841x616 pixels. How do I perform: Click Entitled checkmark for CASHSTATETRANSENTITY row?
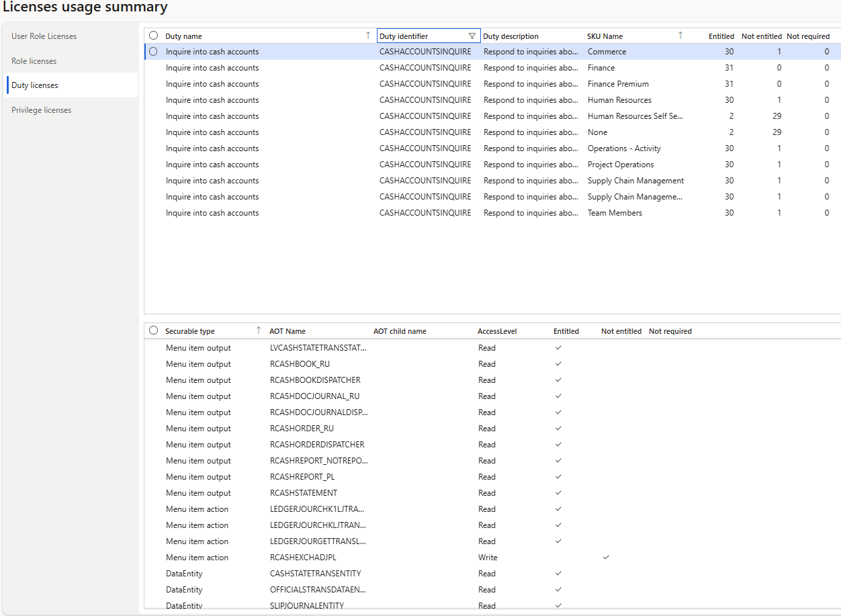(558, 574)
